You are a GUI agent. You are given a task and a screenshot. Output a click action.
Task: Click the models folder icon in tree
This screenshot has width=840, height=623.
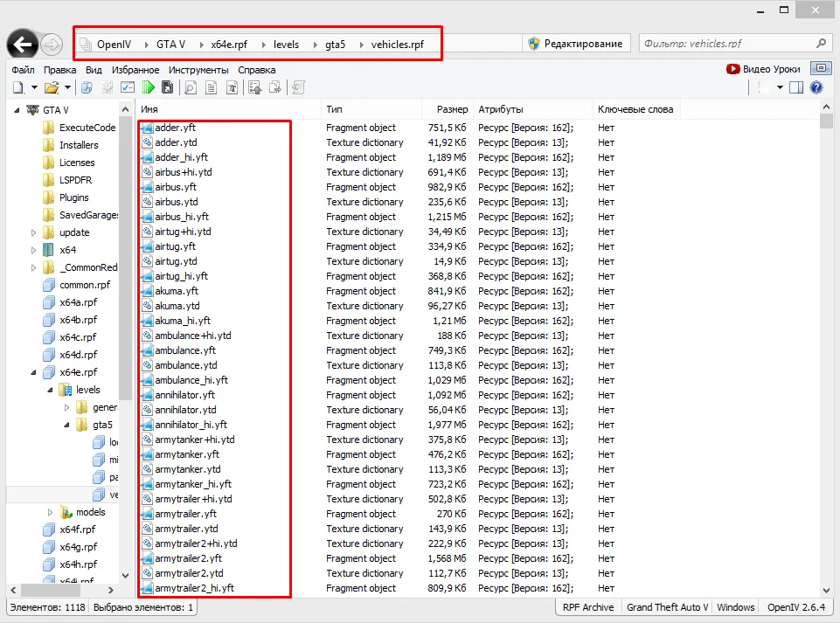66,512
